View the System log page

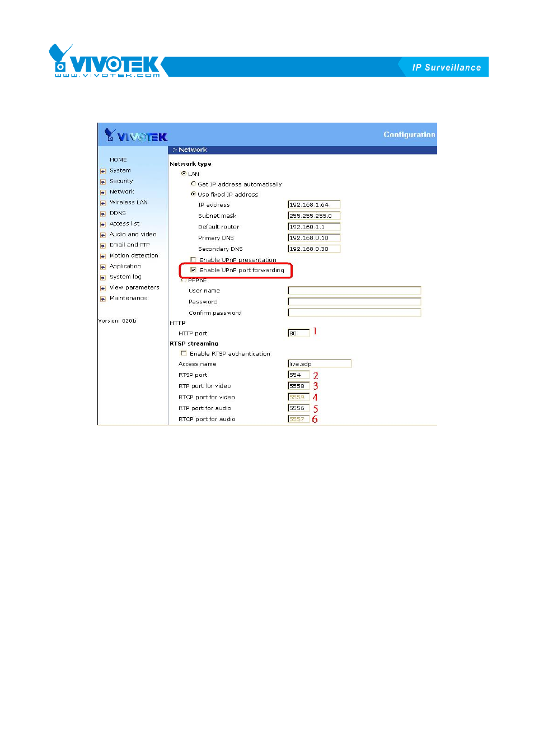125,277
